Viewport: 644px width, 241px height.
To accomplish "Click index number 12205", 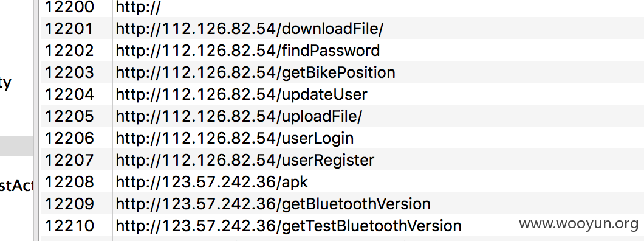I will click(x=69, y=116).
